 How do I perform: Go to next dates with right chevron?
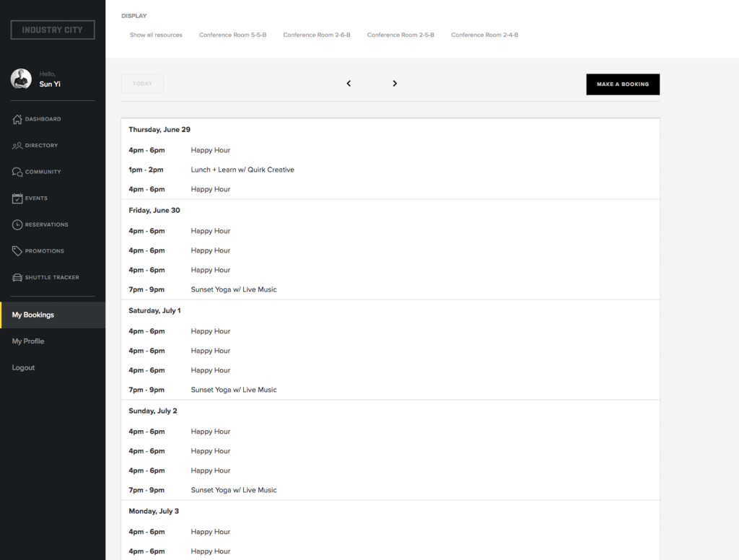click(x=395, y=84)
